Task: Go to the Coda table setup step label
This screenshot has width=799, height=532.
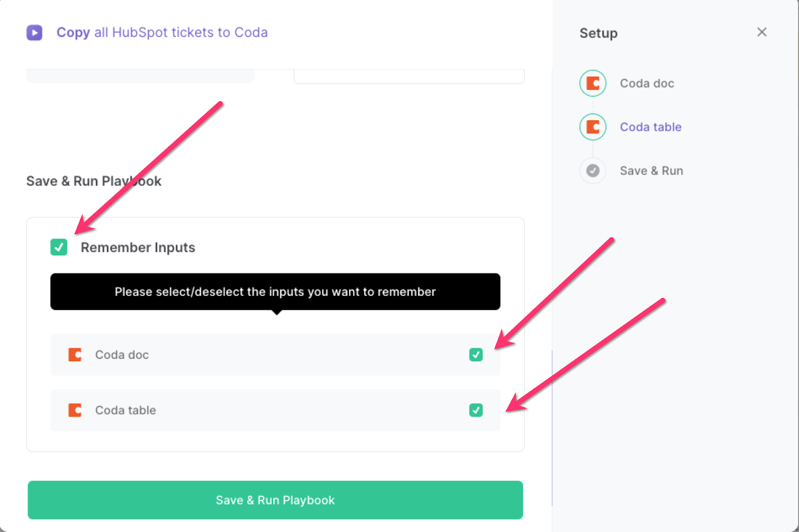Action: pos(650,127)
